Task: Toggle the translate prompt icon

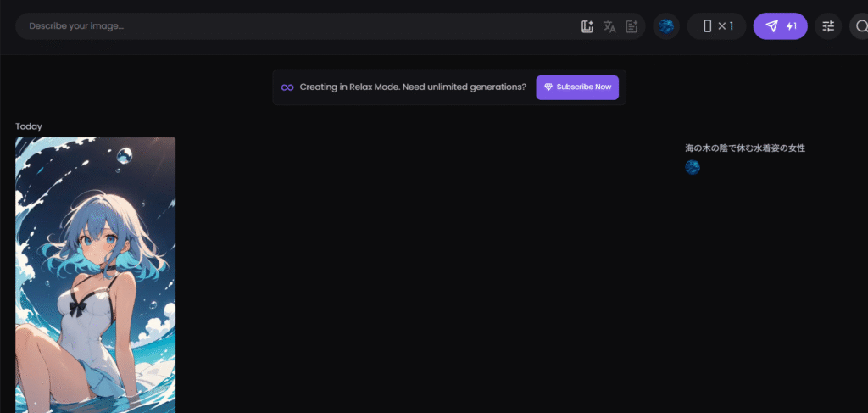Action: 609,26
